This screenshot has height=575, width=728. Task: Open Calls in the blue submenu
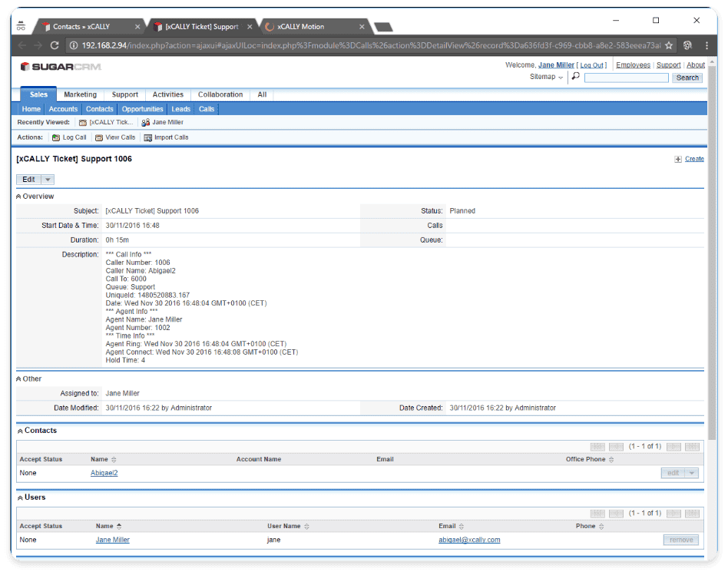coord(207,109)
